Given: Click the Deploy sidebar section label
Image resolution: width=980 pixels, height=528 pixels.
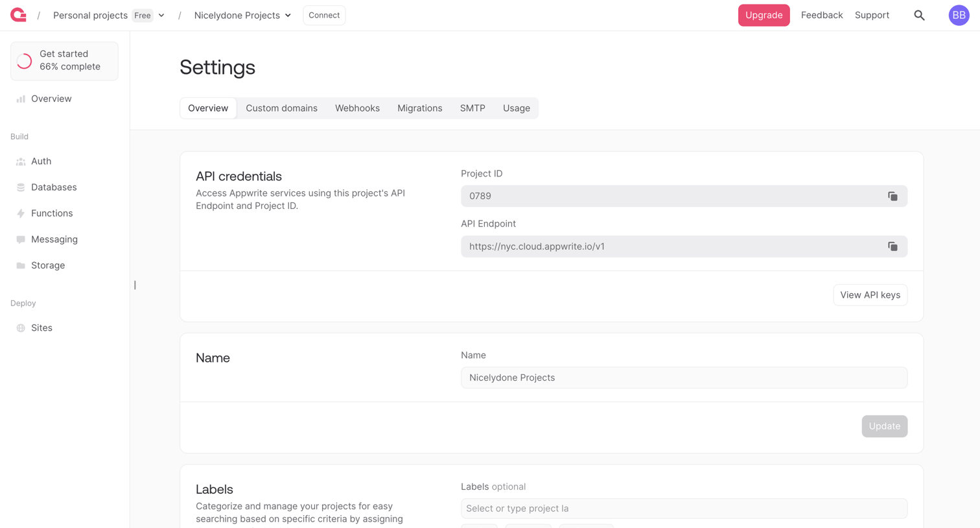Looking at the screenshot, I should click(x=23, y=304).
